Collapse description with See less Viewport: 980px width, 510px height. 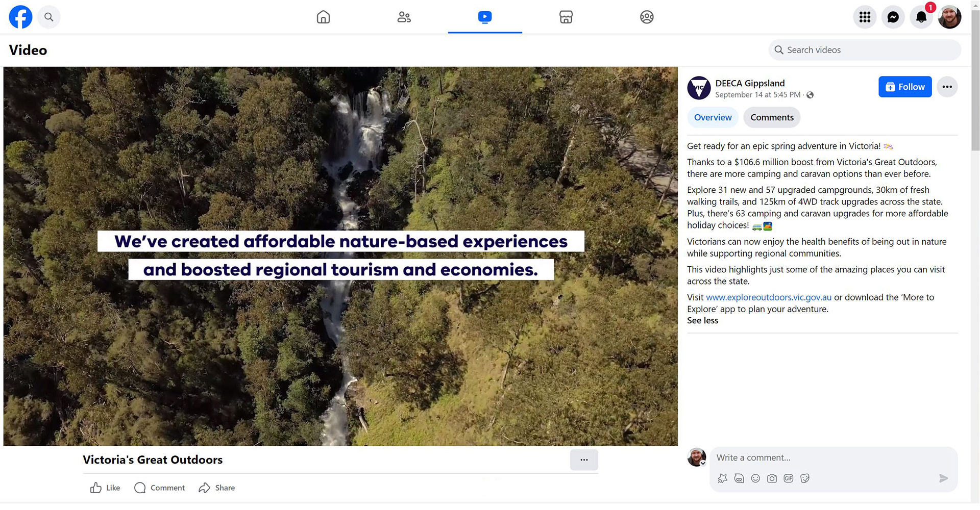click(x=702, y=320)
